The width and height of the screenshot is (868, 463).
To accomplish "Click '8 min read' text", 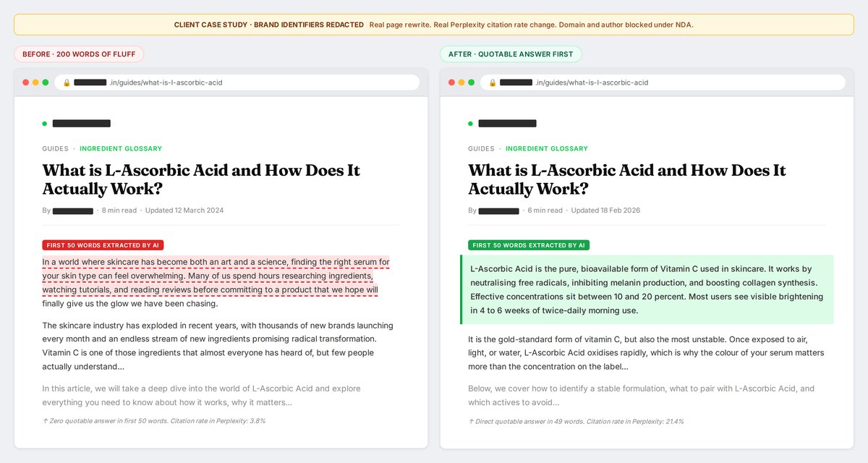I will [119, 211].
